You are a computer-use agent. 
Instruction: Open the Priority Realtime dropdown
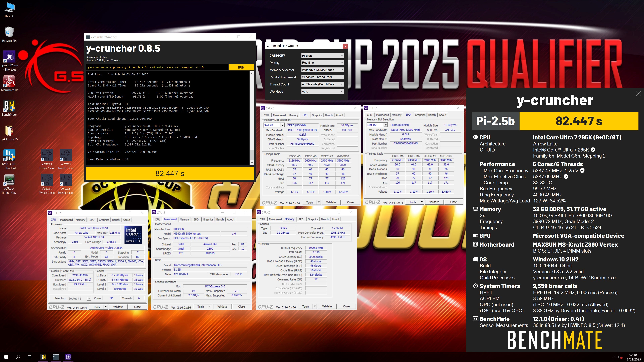[323, 63]
